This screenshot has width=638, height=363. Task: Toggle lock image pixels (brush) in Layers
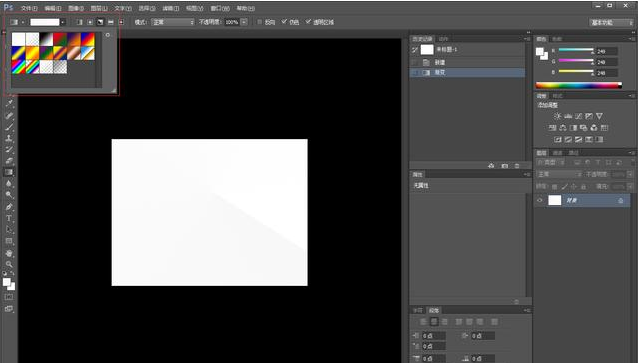click(564, 186)
